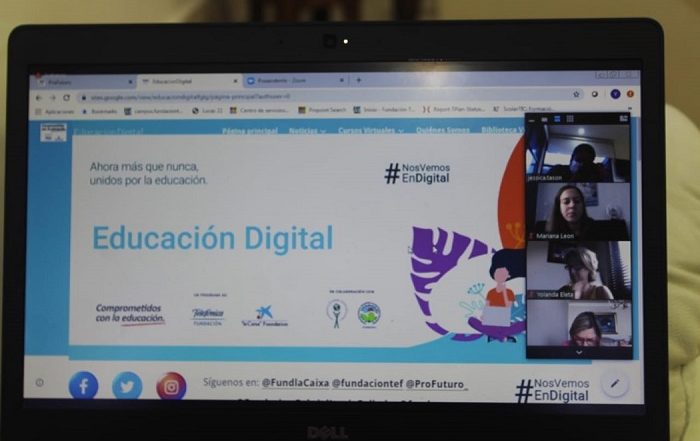Switch to the EducaciónDigital browser tab
Screen dimensions: 700x441
click(187, 80)
